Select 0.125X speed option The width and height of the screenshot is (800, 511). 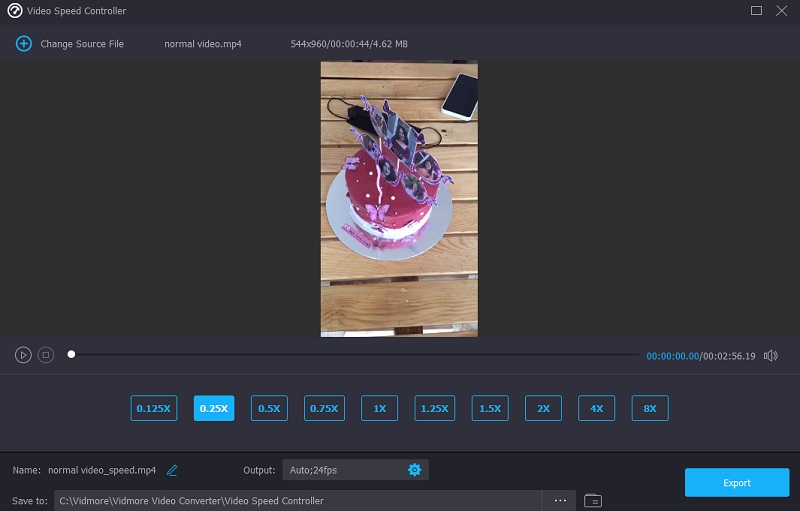click(x=154, y=408)
